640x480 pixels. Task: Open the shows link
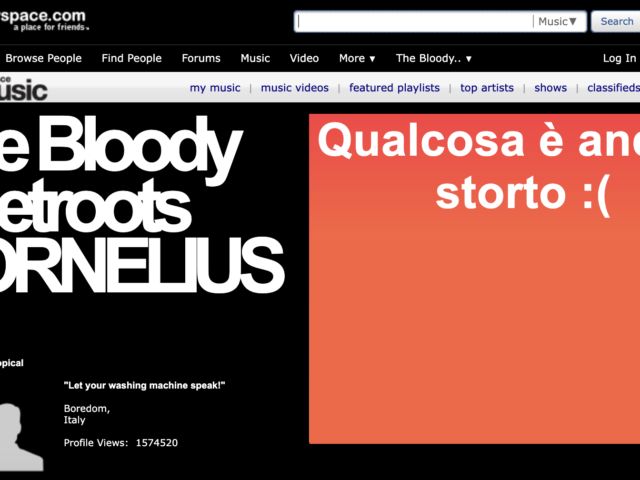pos(551,88)
